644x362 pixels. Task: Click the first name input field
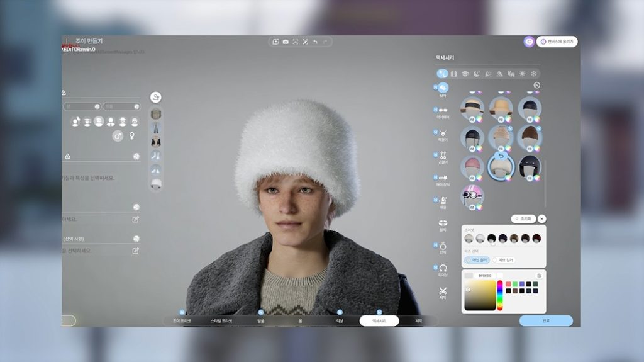[82, 106]
